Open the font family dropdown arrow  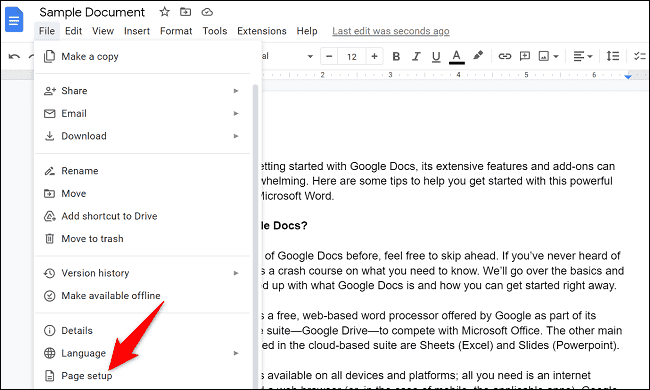tap(310, 56)
